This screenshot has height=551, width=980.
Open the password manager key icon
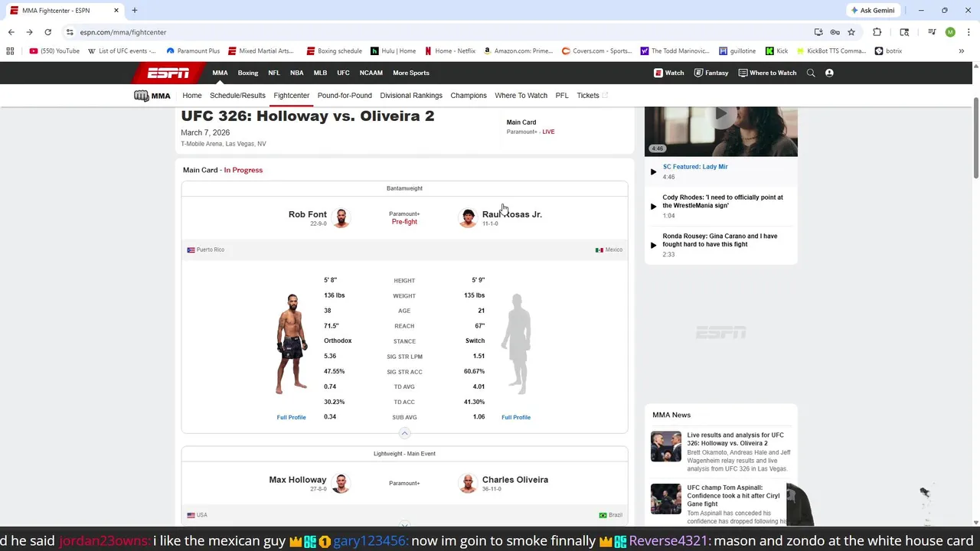pos(835,32)
